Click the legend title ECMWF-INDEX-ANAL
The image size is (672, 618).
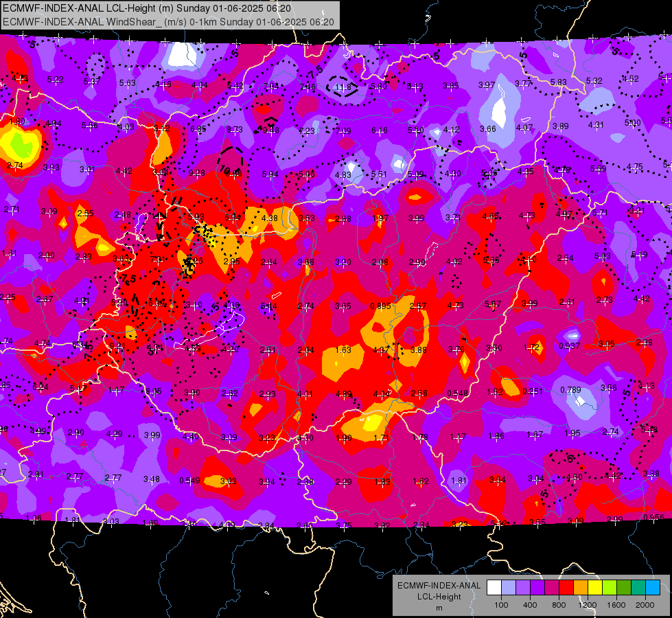tap(439, 586)
